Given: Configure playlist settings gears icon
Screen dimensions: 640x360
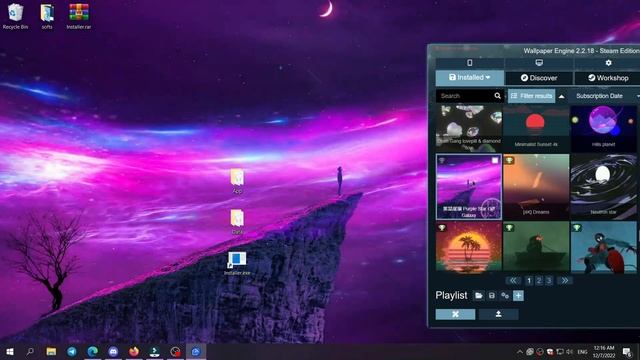Looking at the screenshot, I should [x=505, y=296].
